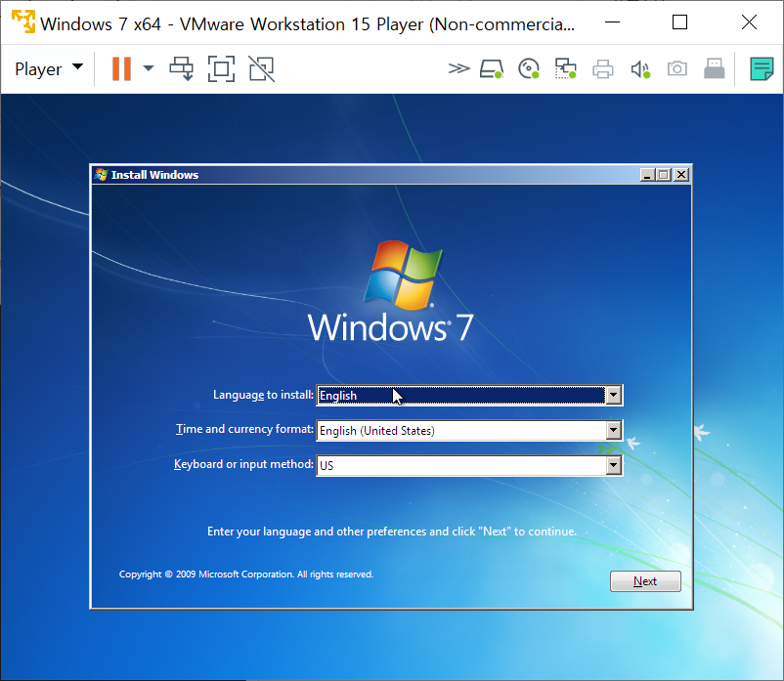Click the Install Windows title bar icon
The height and width of the screenshot is (681, 784).
(101, 174)
